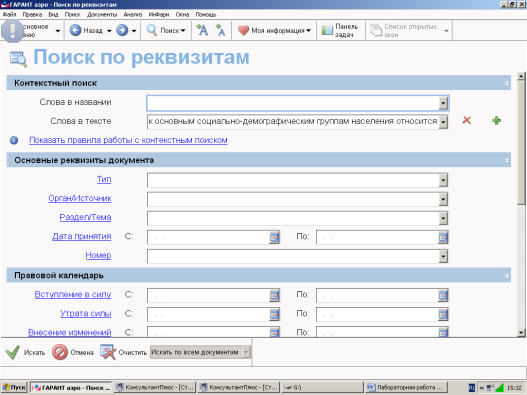This screenshot has height=395, width=527.
Task: Go back with the Назад arrow icon
Action: click(75, 30)
